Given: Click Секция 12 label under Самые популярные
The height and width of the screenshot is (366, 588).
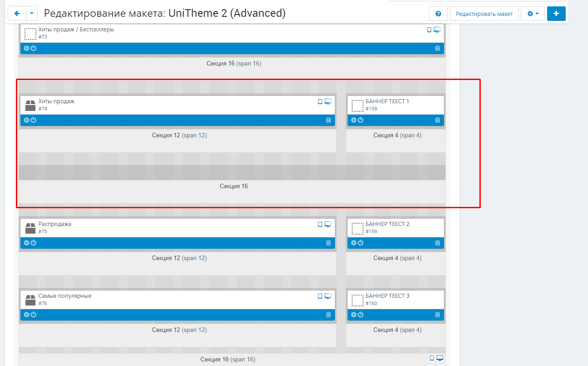Looking at the screenshot, I should 179,330.
